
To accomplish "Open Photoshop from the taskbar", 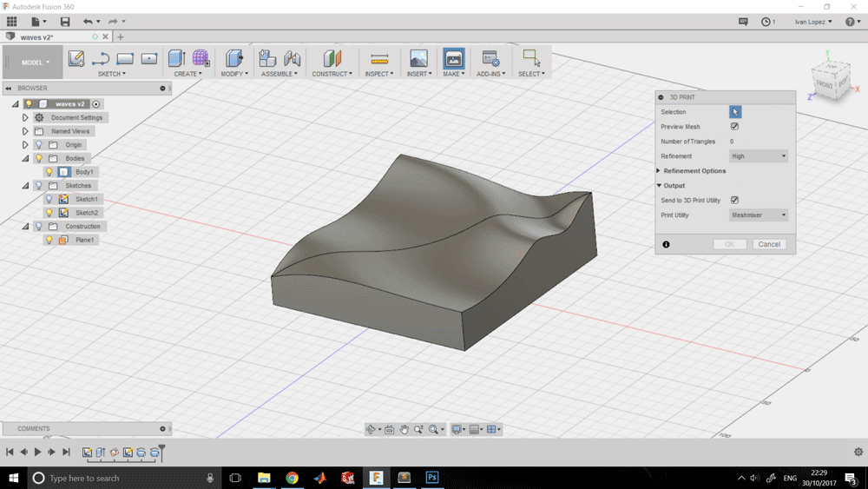I will click(432, 478).
